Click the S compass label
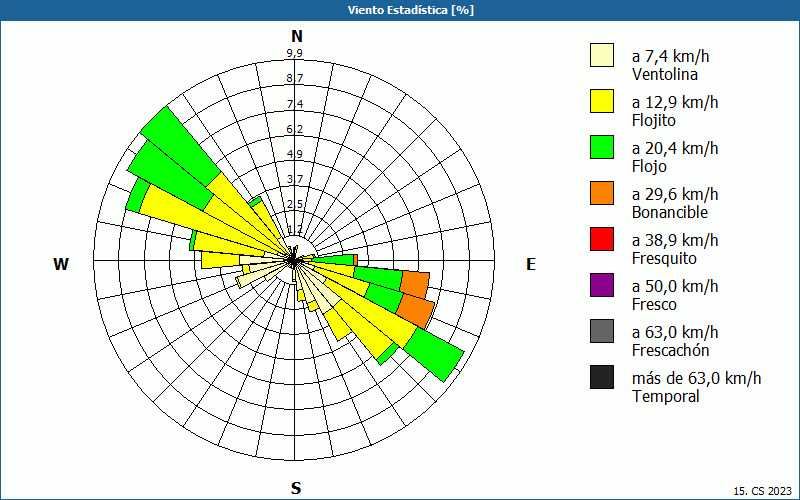This screenshot has width=800, height=500. pyautogui.click(x=296, y=488)
